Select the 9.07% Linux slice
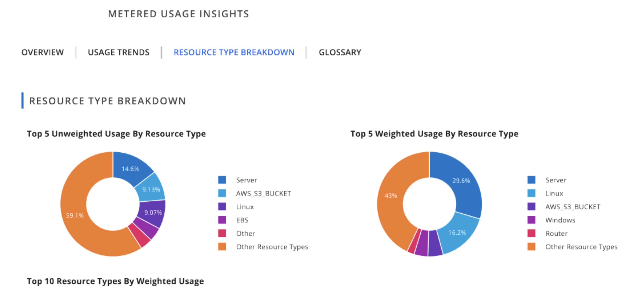The height and width of the screenshot is (294, 644). pyautogui.click(x=153, y=213)
